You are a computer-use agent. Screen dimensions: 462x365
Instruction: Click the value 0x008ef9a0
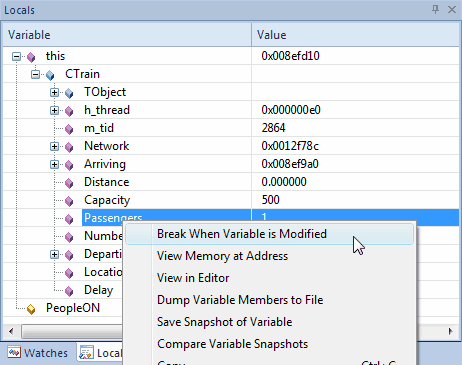click(x=290, y=164)
